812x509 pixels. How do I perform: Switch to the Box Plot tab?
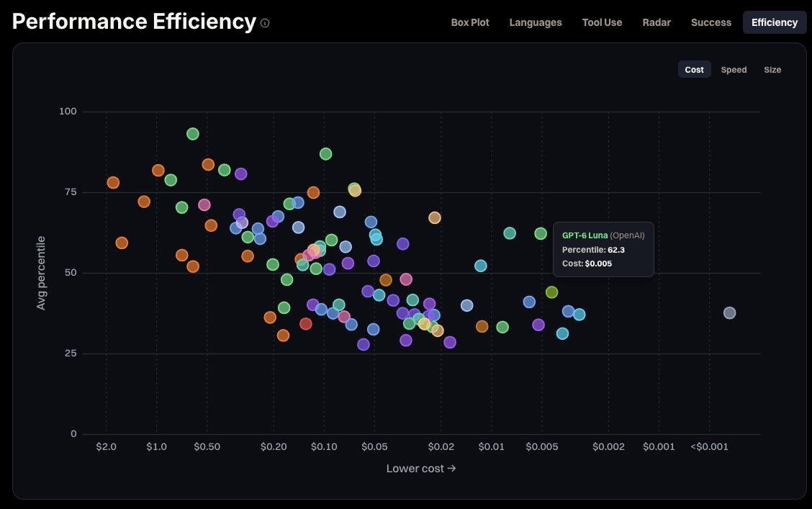pyautogui.click(x=469, y=22)
